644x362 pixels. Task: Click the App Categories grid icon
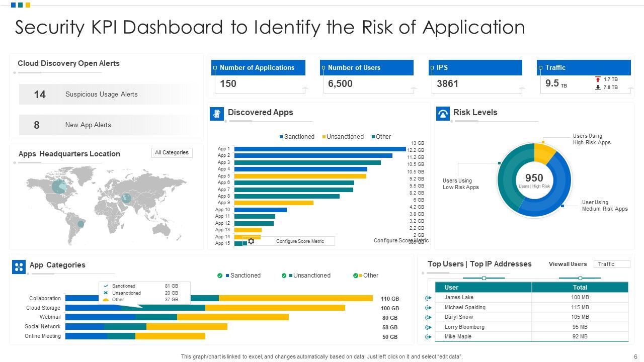click(19, 266)
